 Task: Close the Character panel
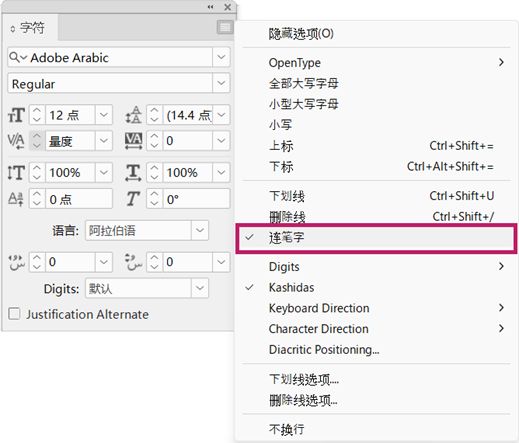pos(228,7)
